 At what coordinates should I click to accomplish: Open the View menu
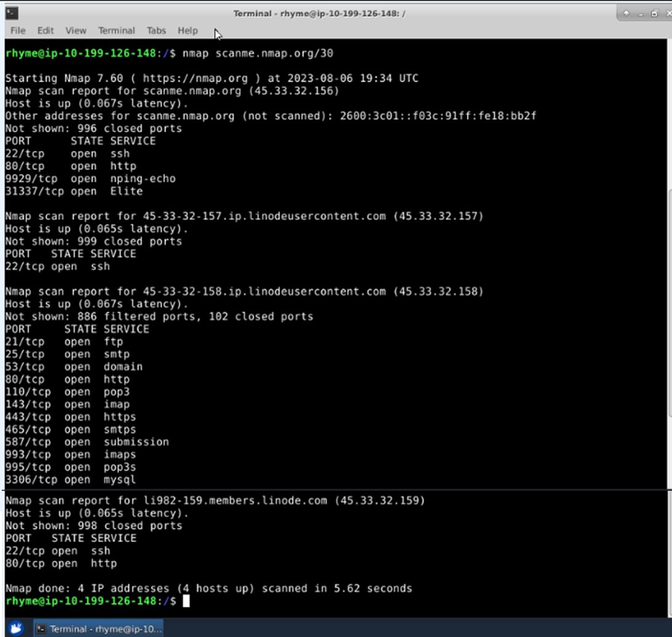click(x=75, y=30)
